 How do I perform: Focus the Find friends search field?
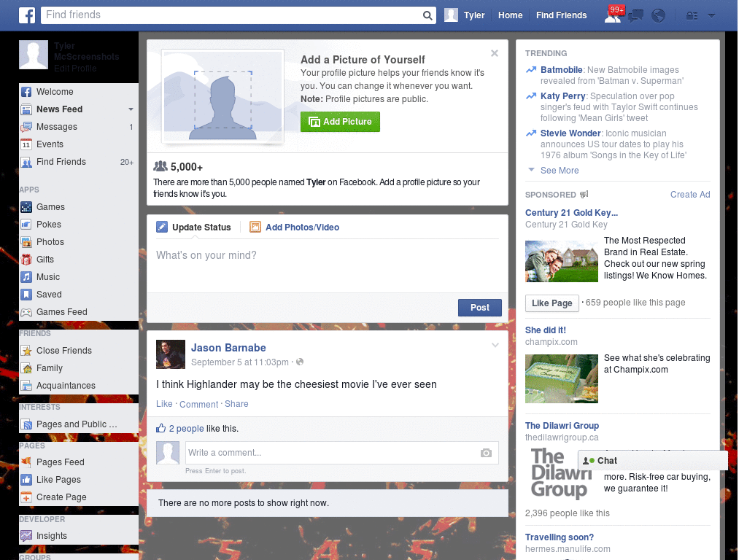click(x=233, y=15)
